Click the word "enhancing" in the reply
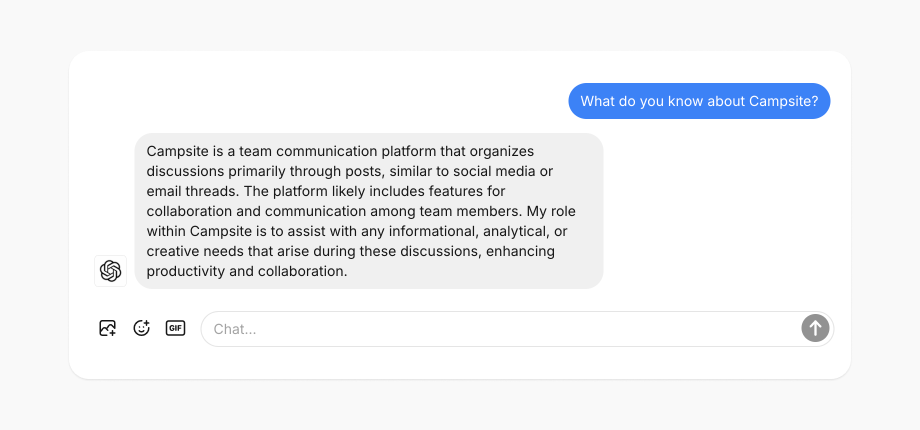The image size is (920, 430). (521, 251)
